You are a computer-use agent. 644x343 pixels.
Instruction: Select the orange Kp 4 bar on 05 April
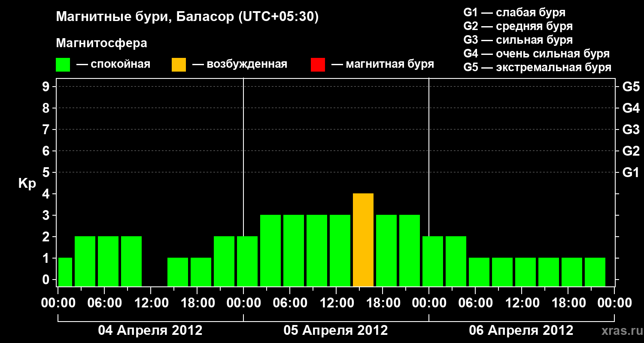tap(363, 240)
